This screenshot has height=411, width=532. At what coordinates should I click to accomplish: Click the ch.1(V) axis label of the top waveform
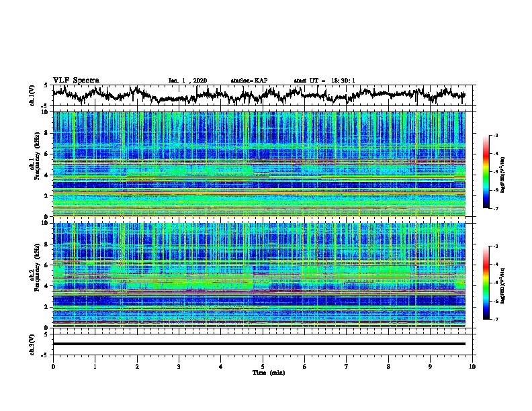point(32,95)
